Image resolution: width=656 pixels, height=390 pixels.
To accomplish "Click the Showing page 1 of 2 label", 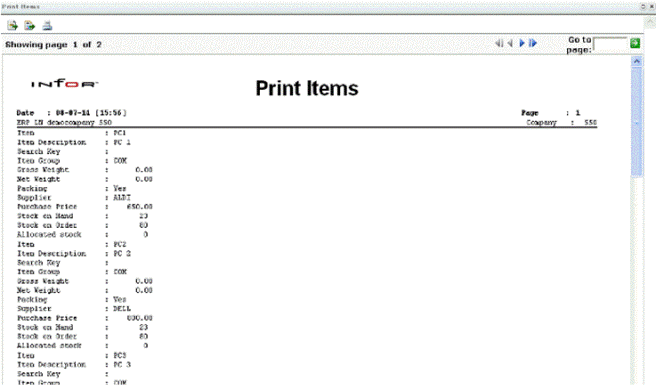I will point(53,44).
